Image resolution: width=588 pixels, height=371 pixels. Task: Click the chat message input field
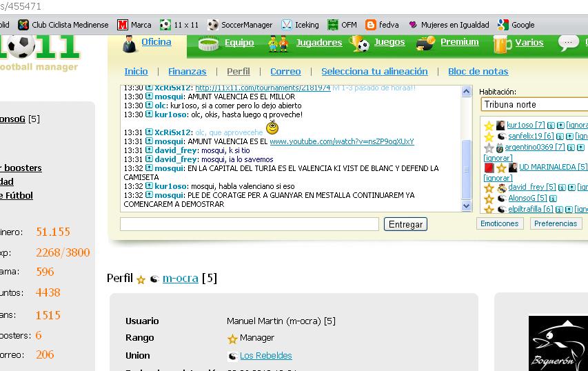(249, 224)
